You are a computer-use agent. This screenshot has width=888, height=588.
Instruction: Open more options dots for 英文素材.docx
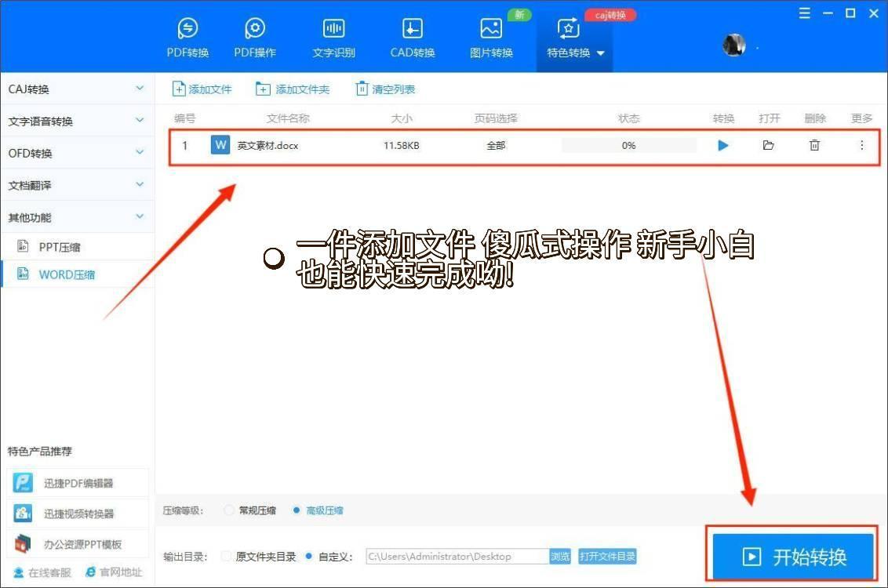tap(861, 146)
